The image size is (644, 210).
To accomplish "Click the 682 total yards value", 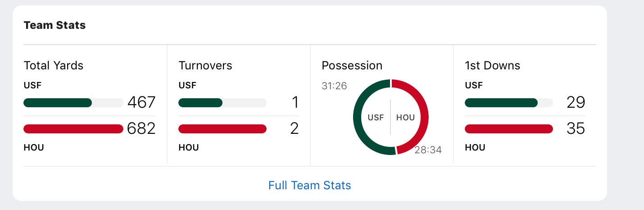I will coord(141,128).
